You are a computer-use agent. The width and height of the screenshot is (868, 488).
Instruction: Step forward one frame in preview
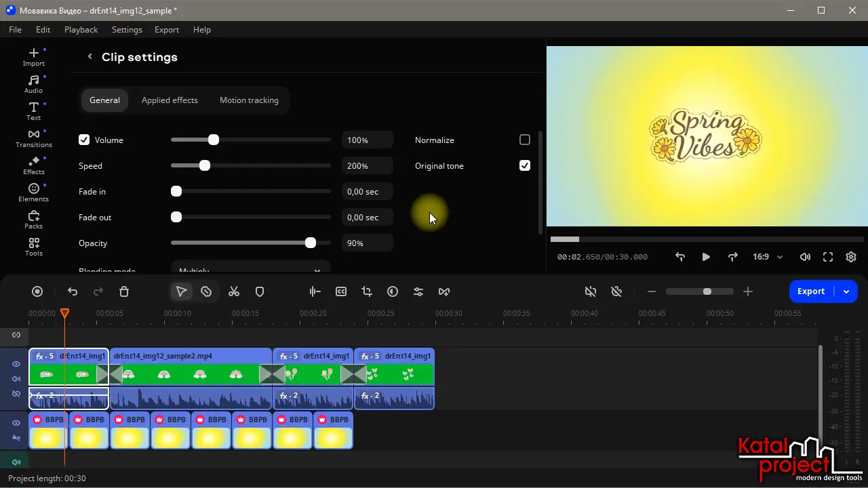tap(732, 257)
